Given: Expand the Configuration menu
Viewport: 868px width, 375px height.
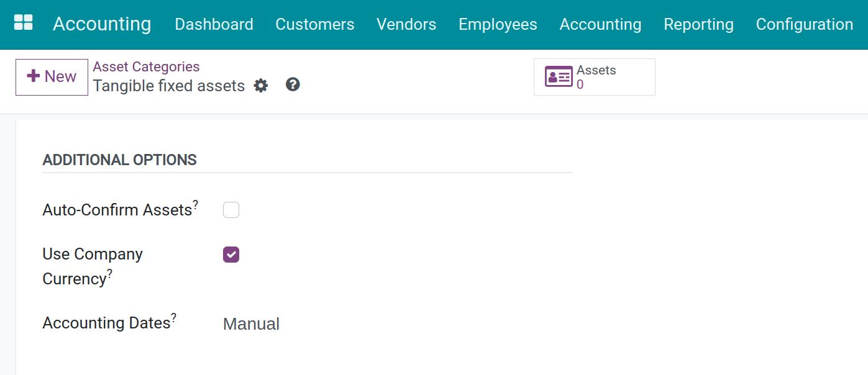Looking at the screenshot, I should (x=804, y=24).
